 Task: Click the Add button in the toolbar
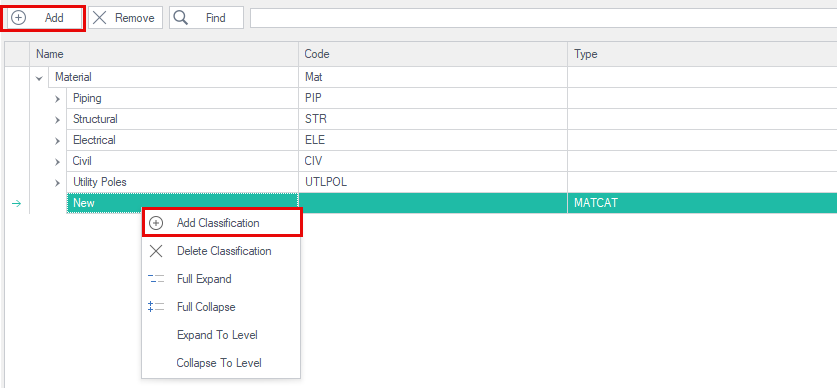[44, 18]
